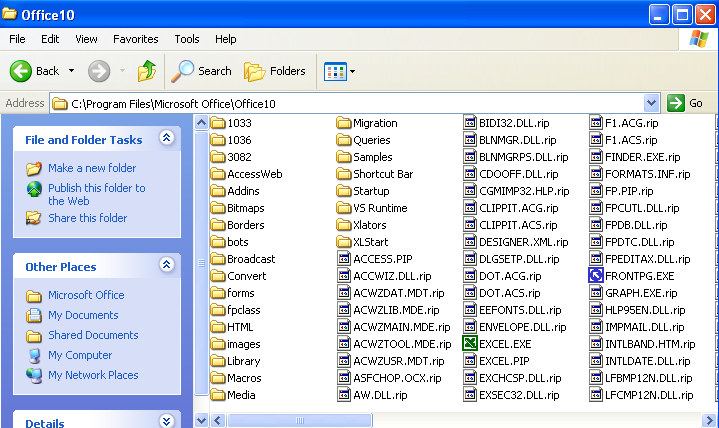The image size is (719, 428).
Task: Open My Network Places link
Action: 93,375
